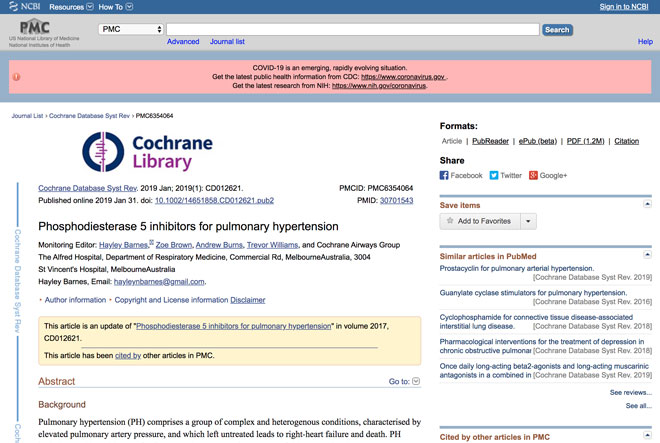
Task: Open the nih.gov coronavirus link
Action: click(x=379, y=85)
